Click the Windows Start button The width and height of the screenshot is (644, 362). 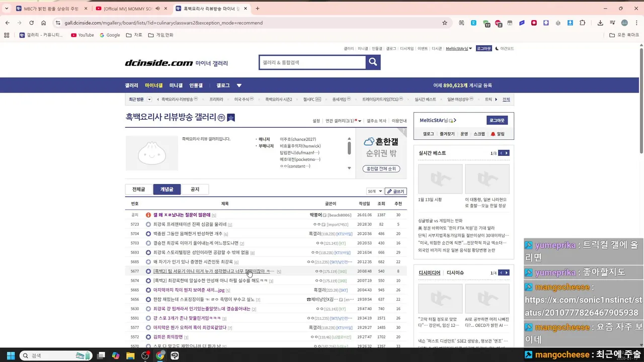10,355
